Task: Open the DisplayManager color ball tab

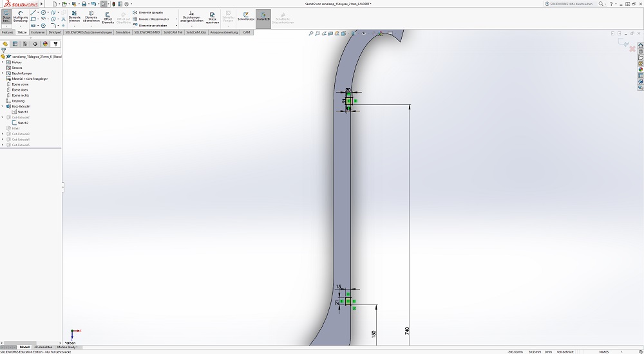Action: click(45, 44)
